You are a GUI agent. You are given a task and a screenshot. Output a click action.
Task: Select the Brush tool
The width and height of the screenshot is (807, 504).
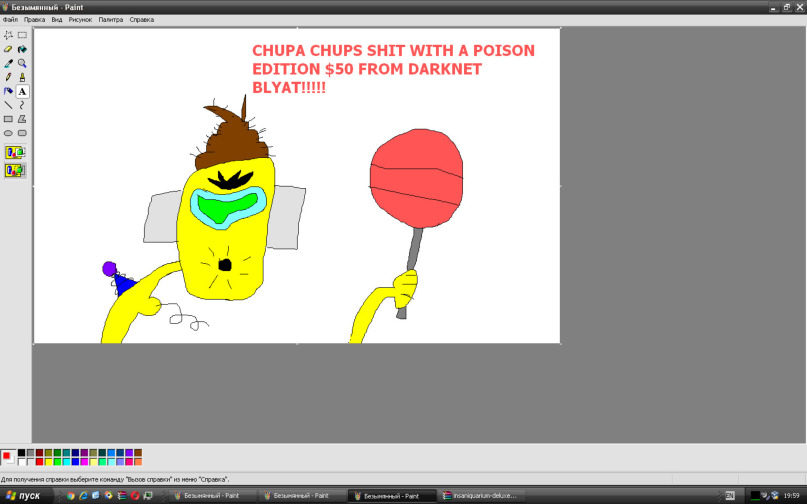[22, 77]
